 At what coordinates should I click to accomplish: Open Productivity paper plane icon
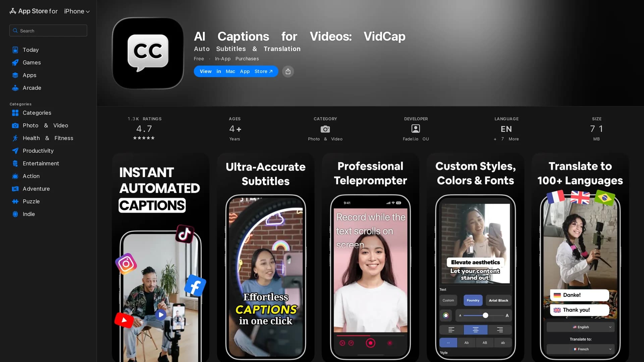pyautogui.click(x=15, y=151)
